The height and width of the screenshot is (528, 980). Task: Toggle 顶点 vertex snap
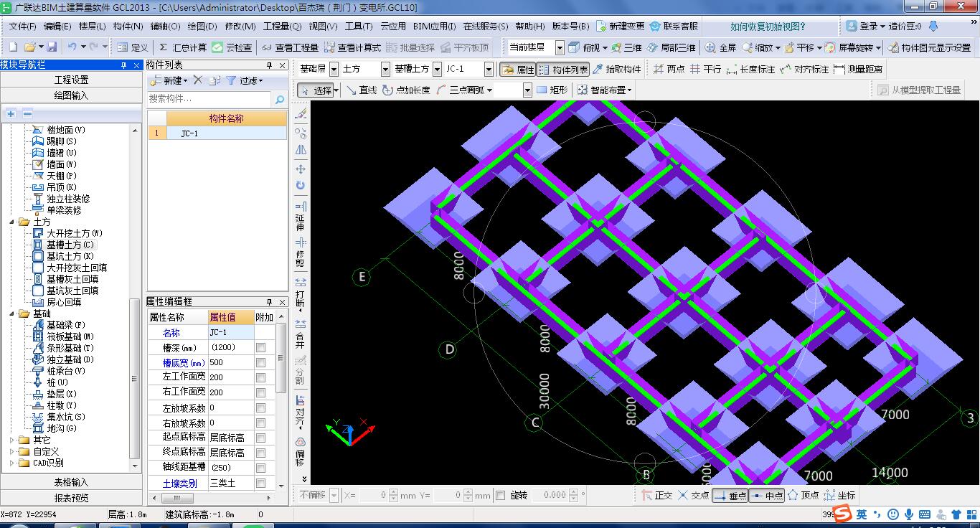(x=804, y=495)
